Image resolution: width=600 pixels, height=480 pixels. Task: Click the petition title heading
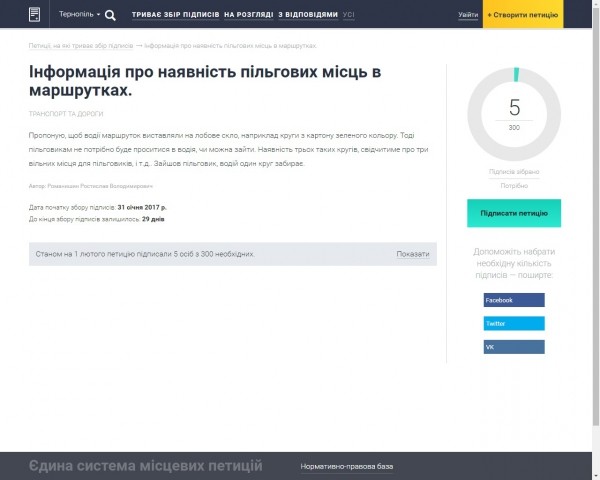point(205,81)
